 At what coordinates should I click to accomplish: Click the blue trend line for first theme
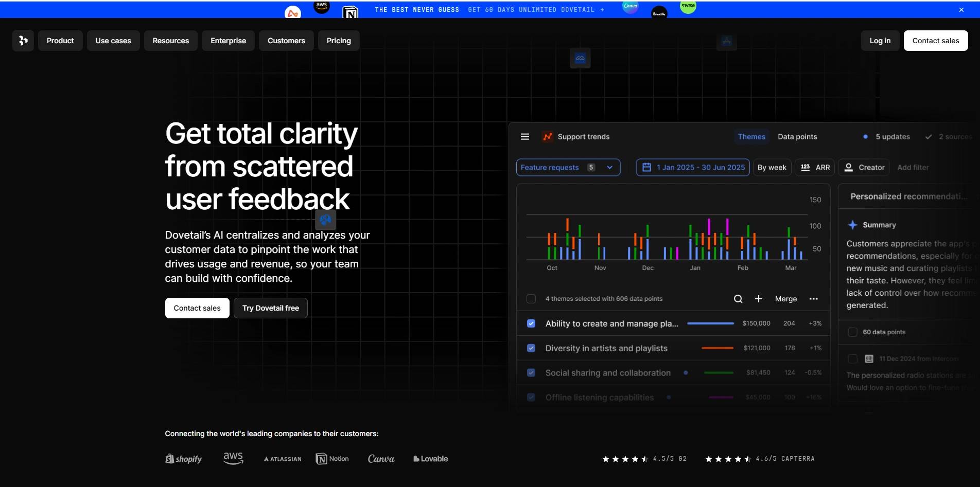click(x=710, y=323)
